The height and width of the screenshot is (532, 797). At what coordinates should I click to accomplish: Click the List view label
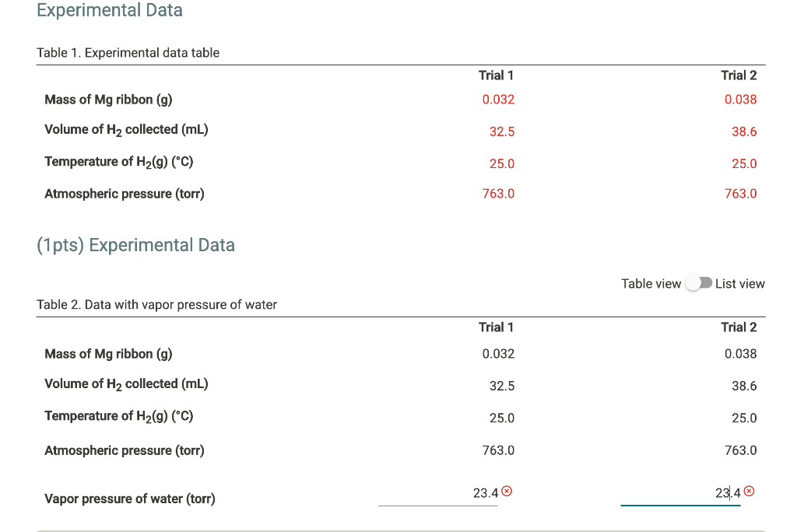pyautogui.click(x=741, y=283)
